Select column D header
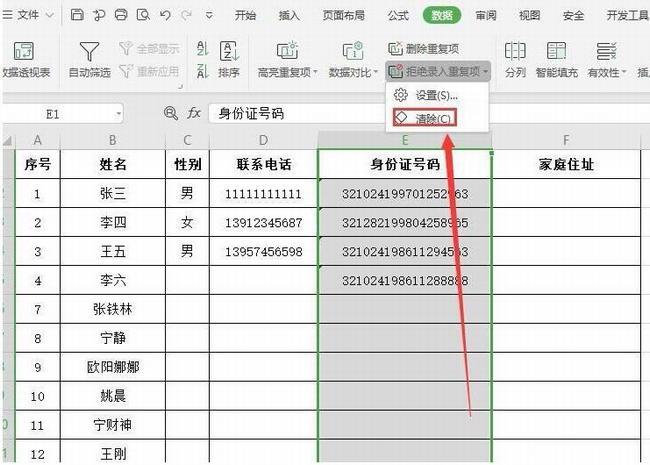This screenshot has width=650, height=465. (264, 140)
